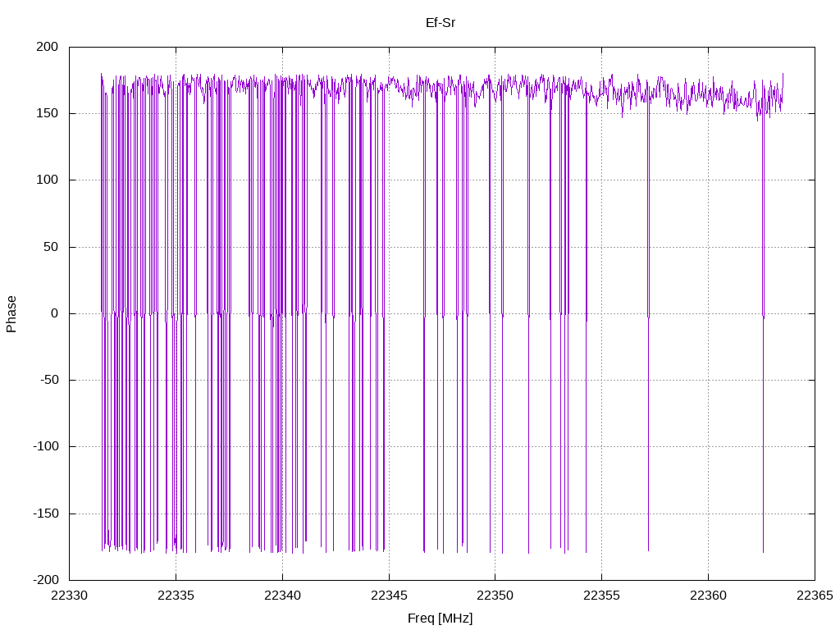
Task: Click the y-axis tick label '-100'
Action: coord(46,446)
